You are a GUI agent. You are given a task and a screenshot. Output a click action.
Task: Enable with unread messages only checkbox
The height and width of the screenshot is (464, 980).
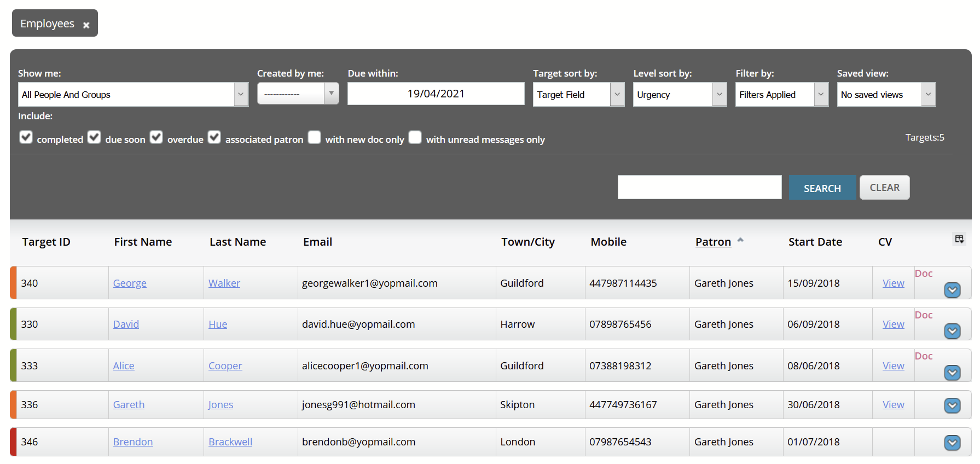point(415,137)
